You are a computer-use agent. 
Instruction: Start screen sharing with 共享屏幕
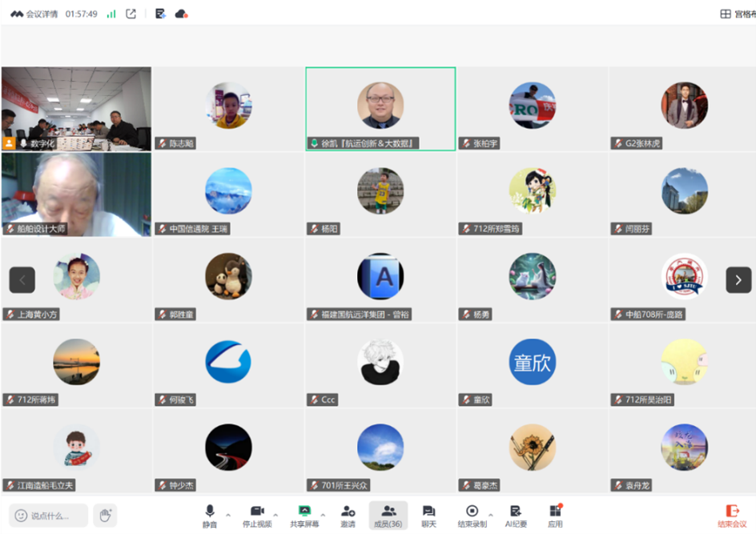click(304, 512)
